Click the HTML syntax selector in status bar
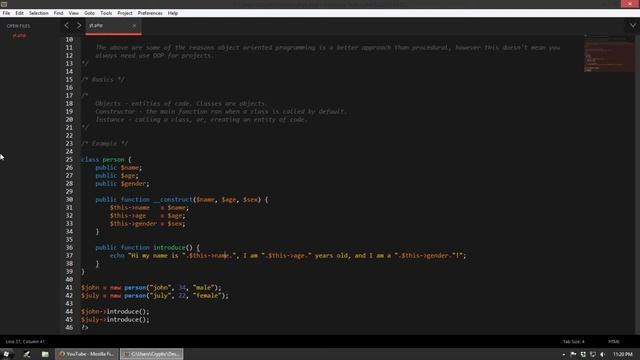Image resolution: width=640 pixels, height=360 pixels. (x=613, y=342)
